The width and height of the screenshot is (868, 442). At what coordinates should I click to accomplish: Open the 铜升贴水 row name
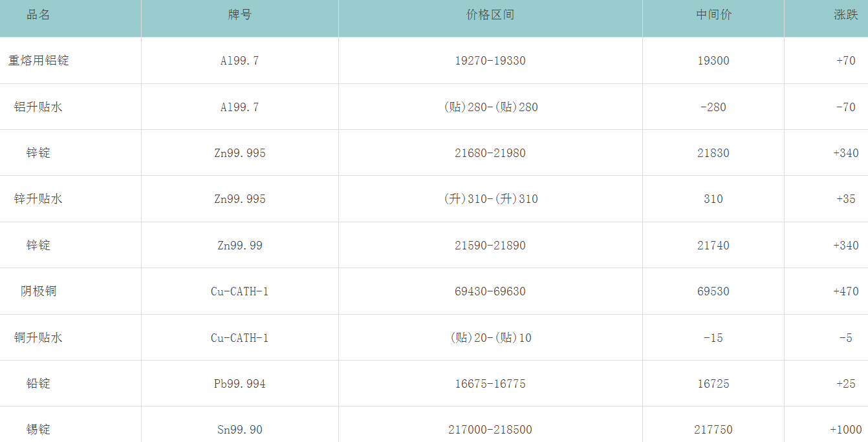[x=38, y=338]
